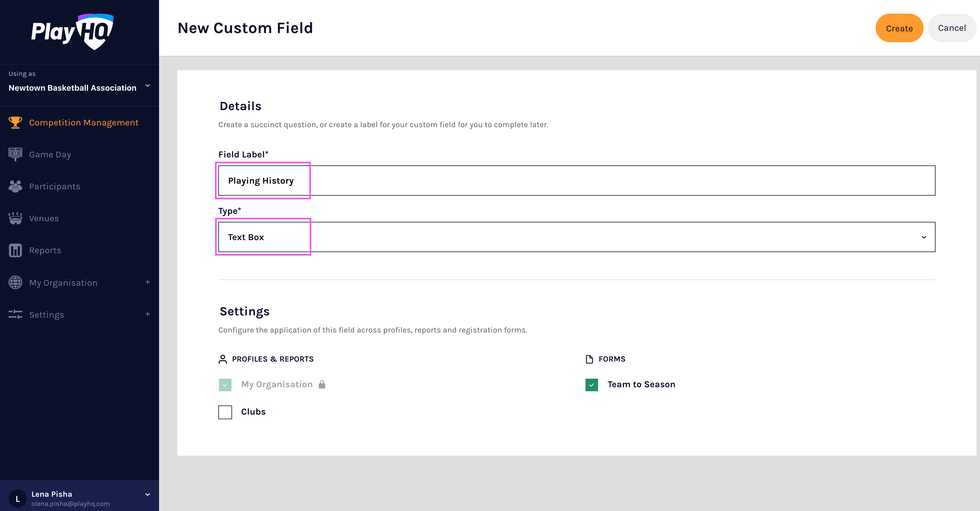Screen dimensions: 980x511
Task: Click the Competition Management trophy icon
Action: click(15, 123)
